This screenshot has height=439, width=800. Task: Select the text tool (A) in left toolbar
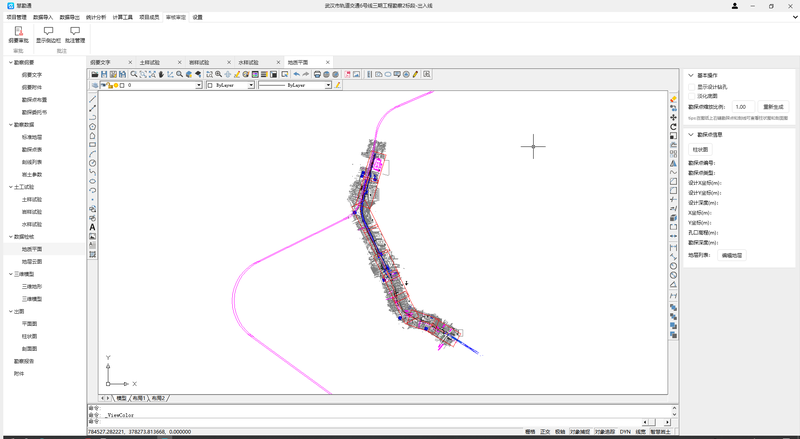93,227
